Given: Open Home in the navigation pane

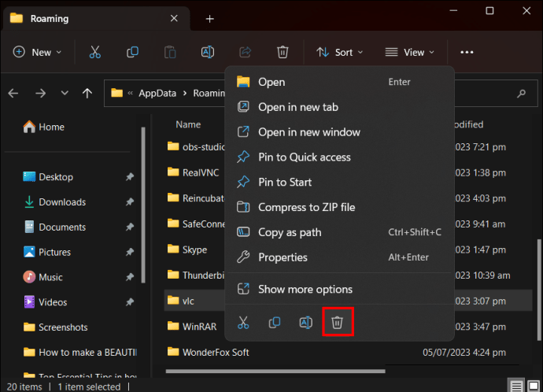Looking at the screenshot, I should click(43, 127).
